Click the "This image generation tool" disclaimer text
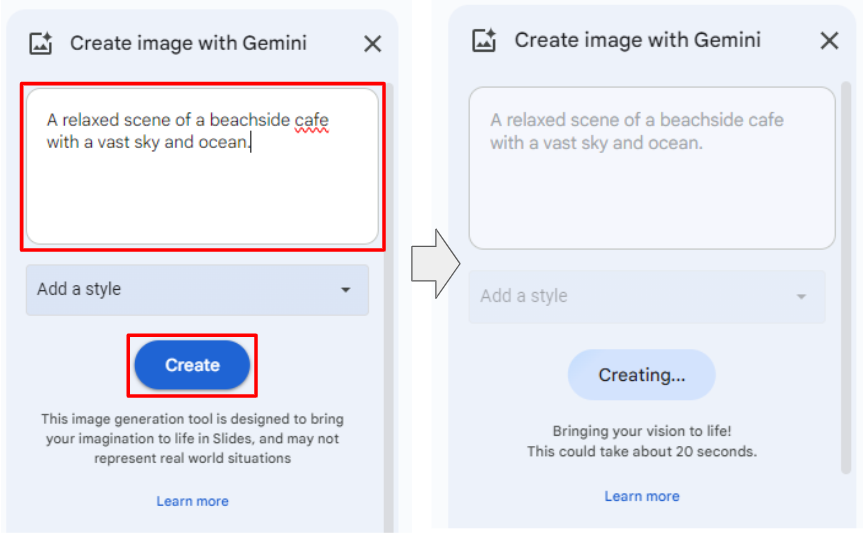863x536 pixels. click(x=192, y=439)
